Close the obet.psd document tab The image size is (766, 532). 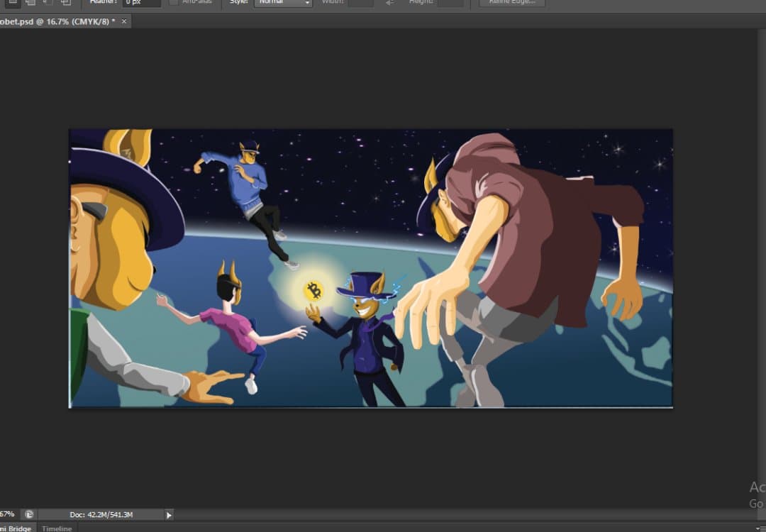[x=124, y=21]
